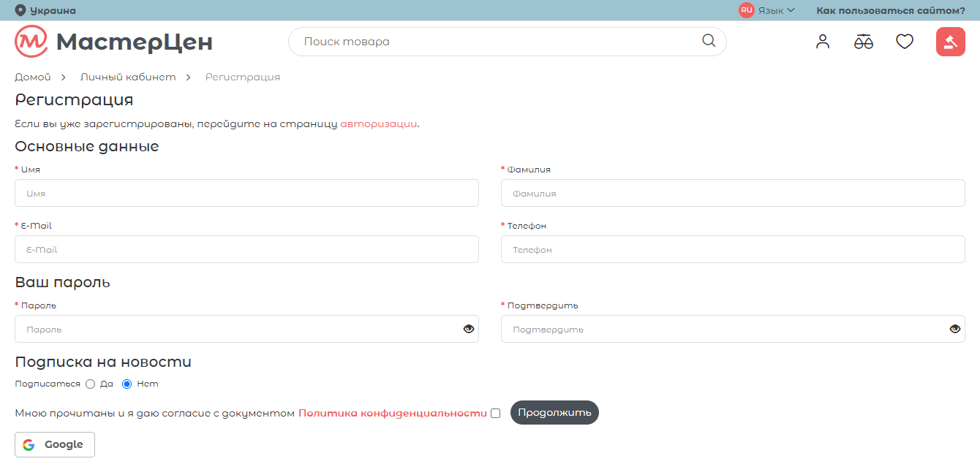Expand the Язык language dropdown
This screenshot has height=475, width=980.
coord(777,10)
